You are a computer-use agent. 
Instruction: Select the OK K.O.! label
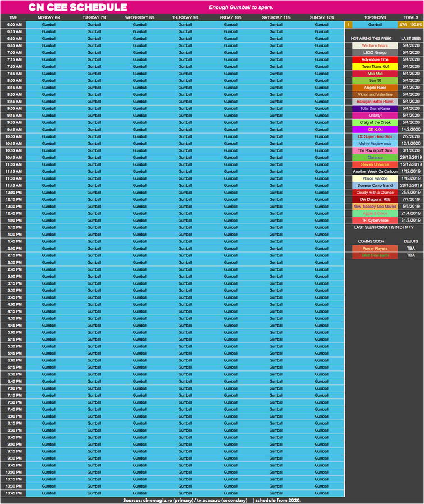[375, 129]
